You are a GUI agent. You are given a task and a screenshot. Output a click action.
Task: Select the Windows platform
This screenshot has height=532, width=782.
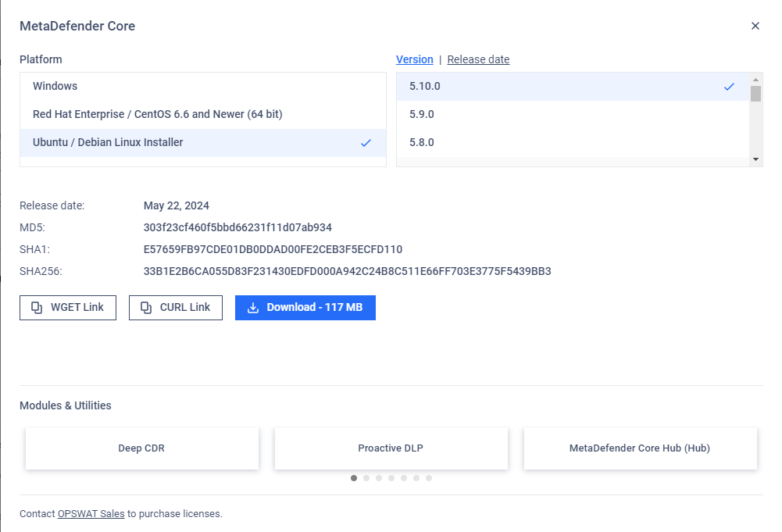pyautogui.click(x=203, y=86)
